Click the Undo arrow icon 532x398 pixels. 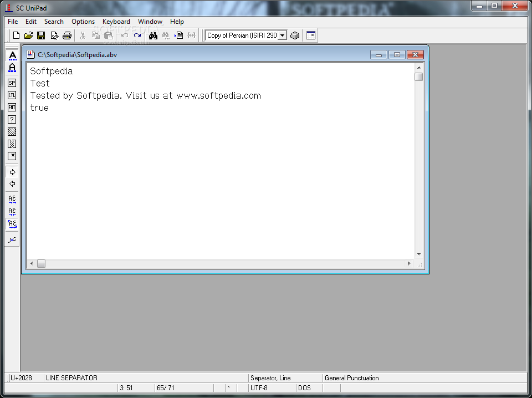click(x=125, y=35)
